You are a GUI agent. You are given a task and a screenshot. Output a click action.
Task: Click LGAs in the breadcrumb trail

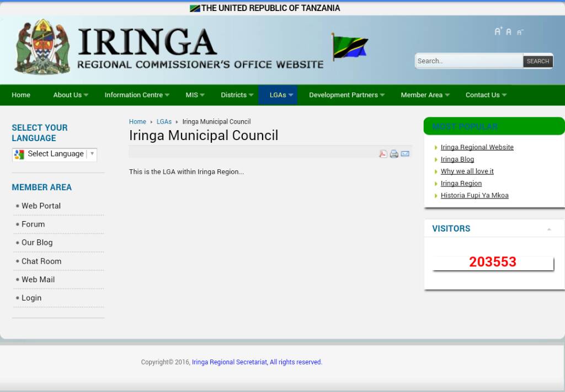pos(164,122)
